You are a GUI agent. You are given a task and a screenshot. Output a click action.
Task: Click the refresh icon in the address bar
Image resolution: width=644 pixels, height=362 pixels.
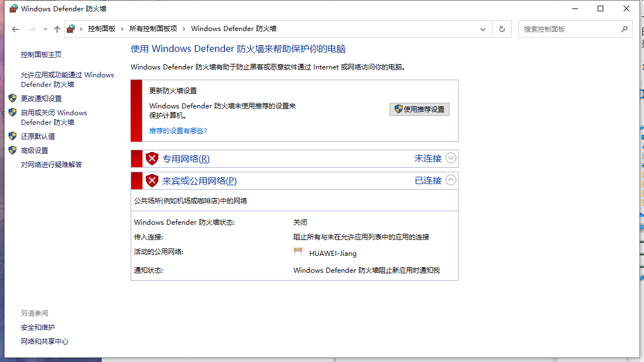502,29
